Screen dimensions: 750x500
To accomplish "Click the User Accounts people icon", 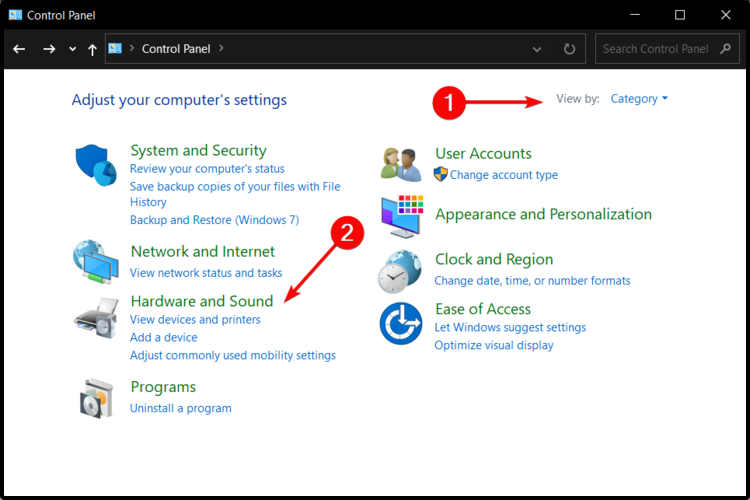I will pyautogui.click(x=401, y=164).
